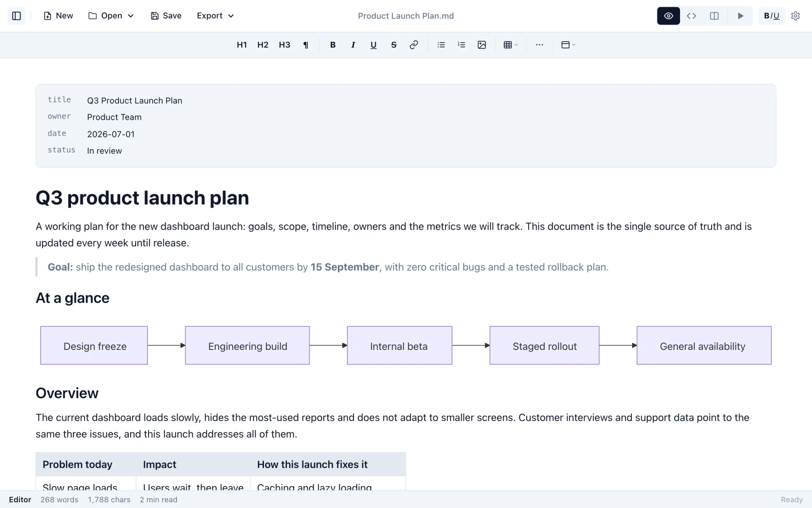812x508 pixels.
Task: Insert a hyperlink
Action: pyautogui.click(x=414, y=45)
